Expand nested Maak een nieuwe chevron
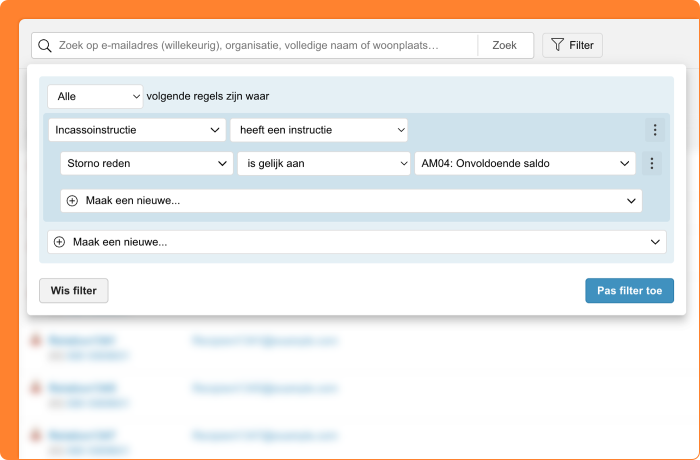The width and height of the screenshot is (700, 460). [x=631, y=201]
